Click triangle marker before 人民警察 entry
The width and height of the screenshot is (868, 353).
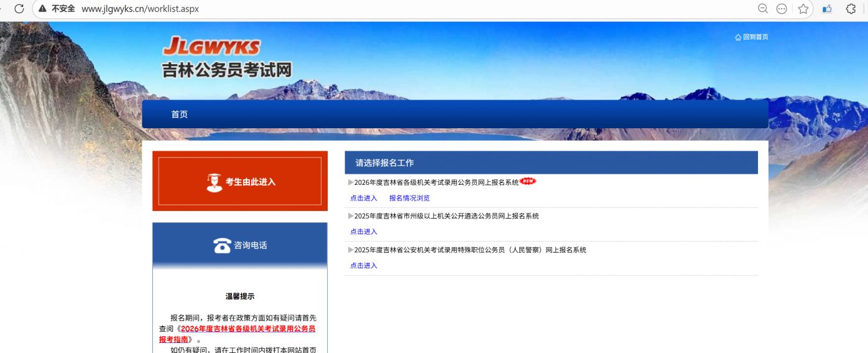tap(351, 250)
